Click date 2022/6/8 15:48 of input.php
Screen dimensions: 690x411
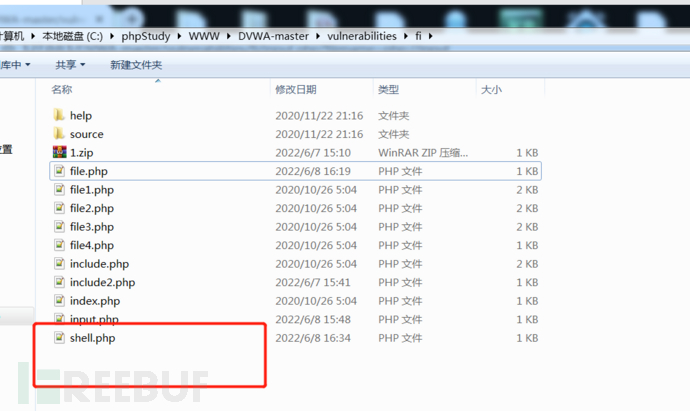(x=313, y=319)
